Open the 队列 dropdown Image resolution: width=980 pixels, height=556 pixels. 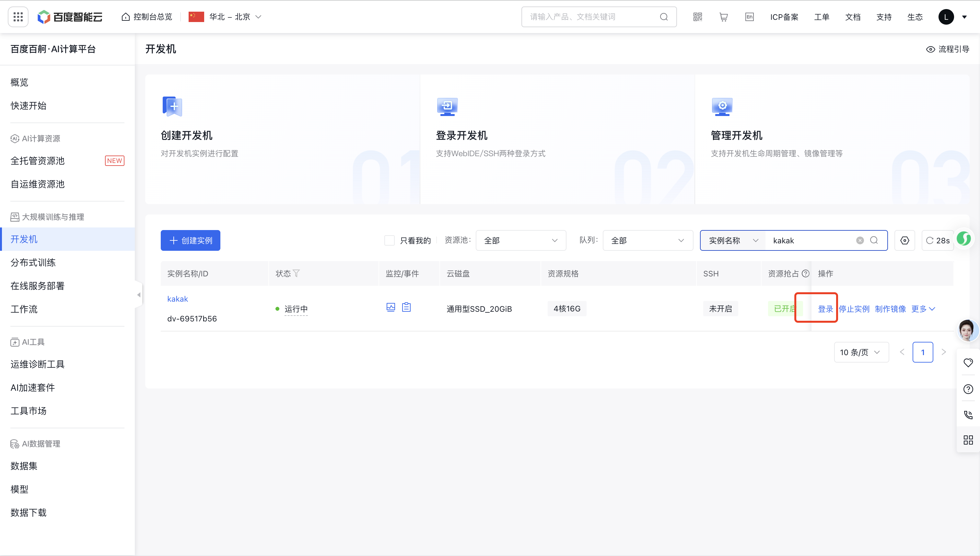(647, 240)
